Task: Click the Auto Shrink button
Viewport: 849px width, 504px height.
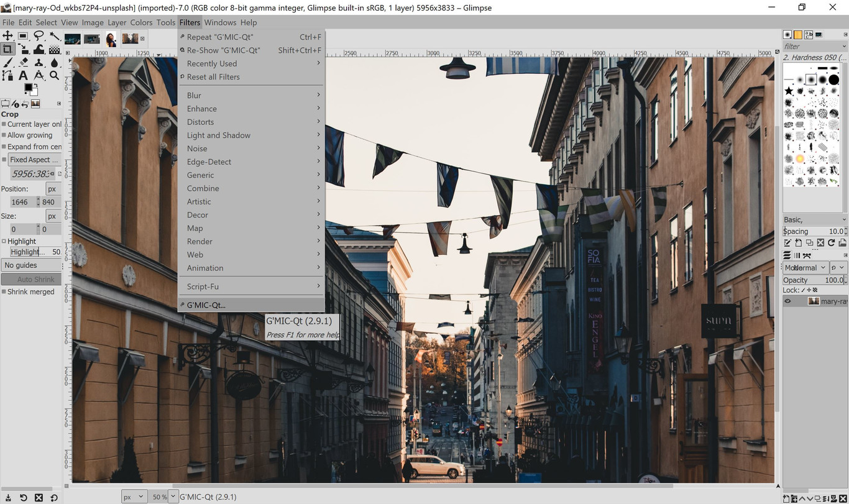Action: coord(31,279)
